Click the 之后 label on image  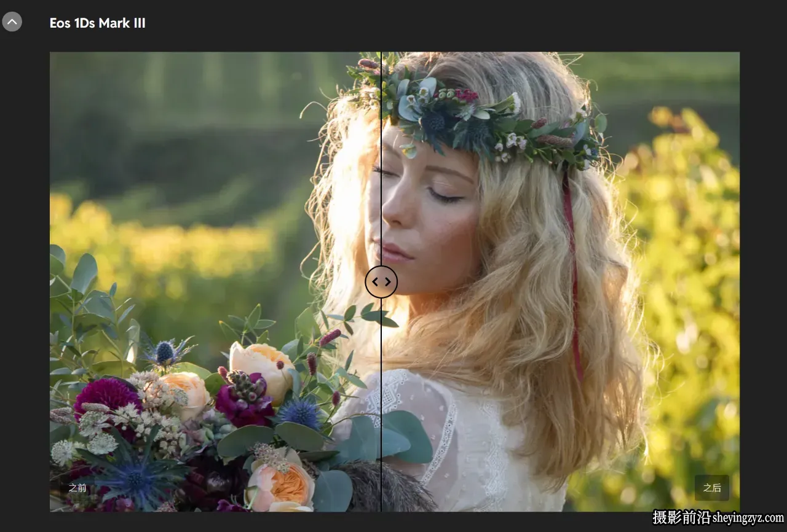[x=712, y=488]
